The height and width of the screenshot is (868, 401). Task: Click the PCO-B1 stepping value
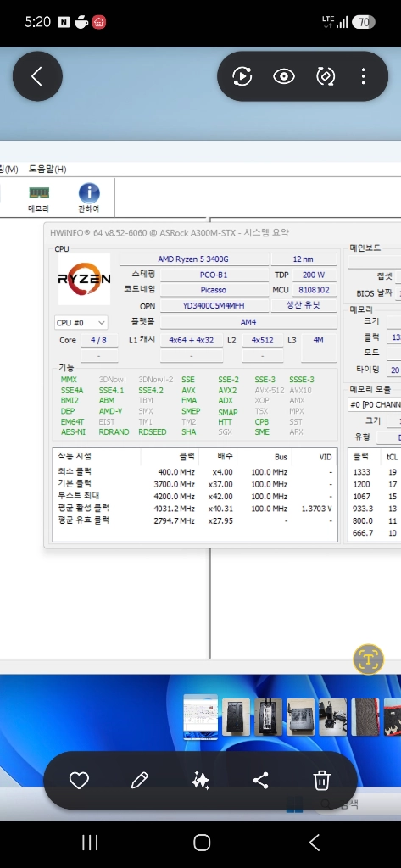214,275
